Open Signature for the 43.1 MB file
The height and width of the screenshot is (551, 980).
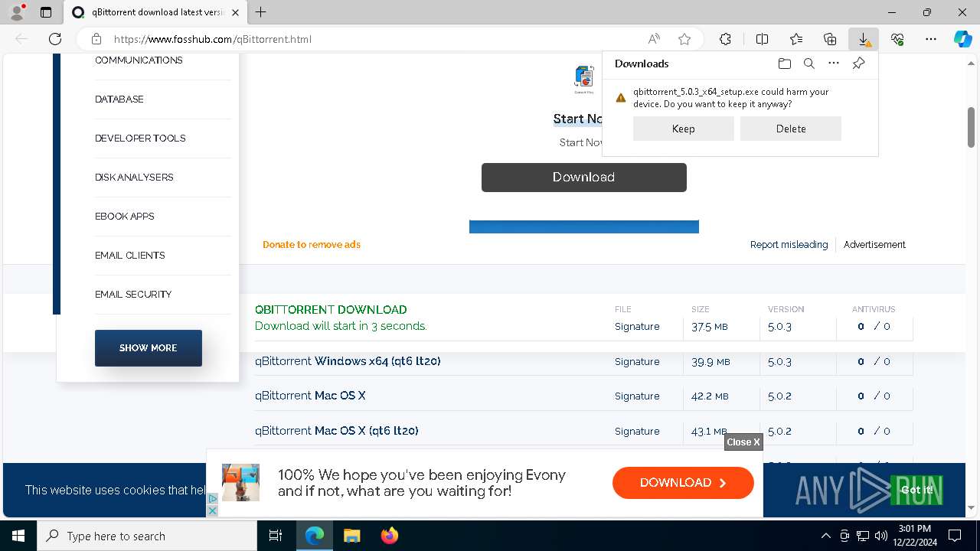tap(637, 432)
